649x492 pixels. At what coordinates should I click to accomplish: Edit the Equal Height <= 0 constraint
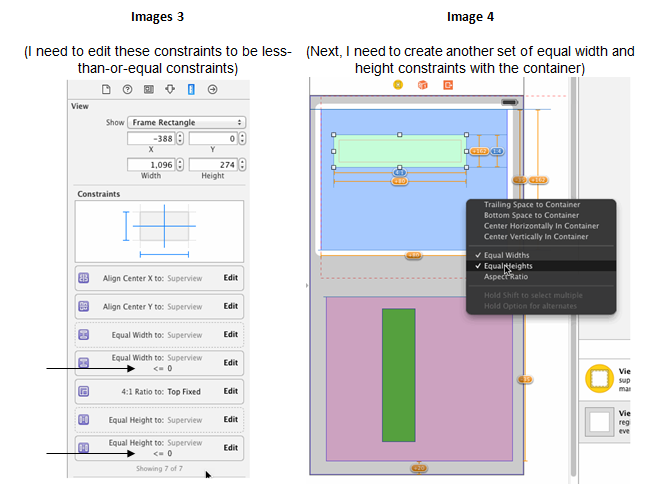(230, 447)
